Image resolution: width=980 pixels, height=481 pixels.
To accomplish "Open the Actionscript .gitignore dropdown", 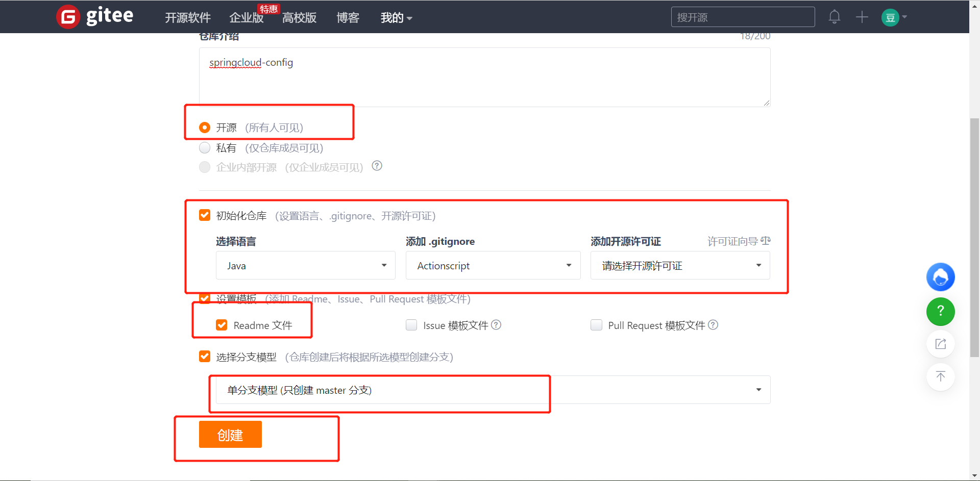I will coord(493,265).
